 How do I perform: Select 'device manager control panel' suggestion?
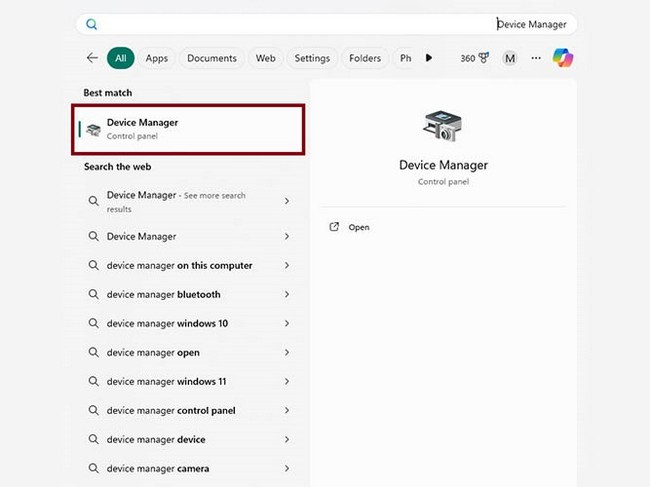(188, 410)
